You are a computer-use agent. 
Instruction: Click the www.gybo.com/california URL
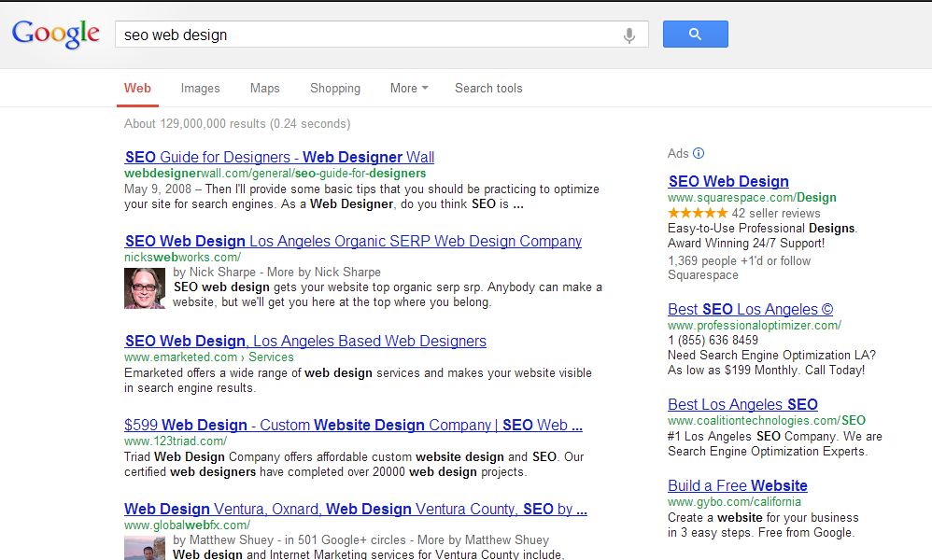(734, 502)
